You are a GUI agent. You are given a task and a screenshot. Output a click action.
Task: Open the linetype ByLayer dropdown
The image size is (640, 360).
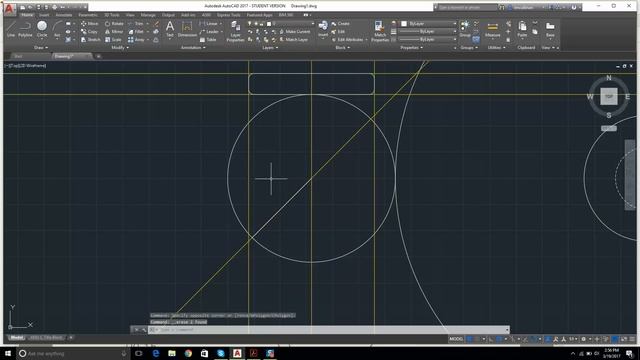[x=428, y=40]
